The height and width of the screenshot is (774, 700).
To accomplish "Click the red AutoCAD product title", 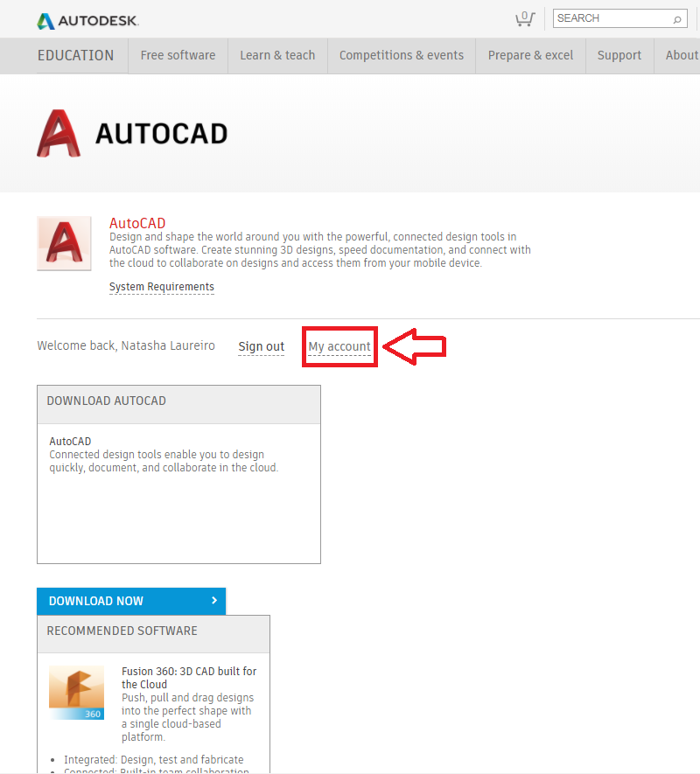I will point(137,223).
